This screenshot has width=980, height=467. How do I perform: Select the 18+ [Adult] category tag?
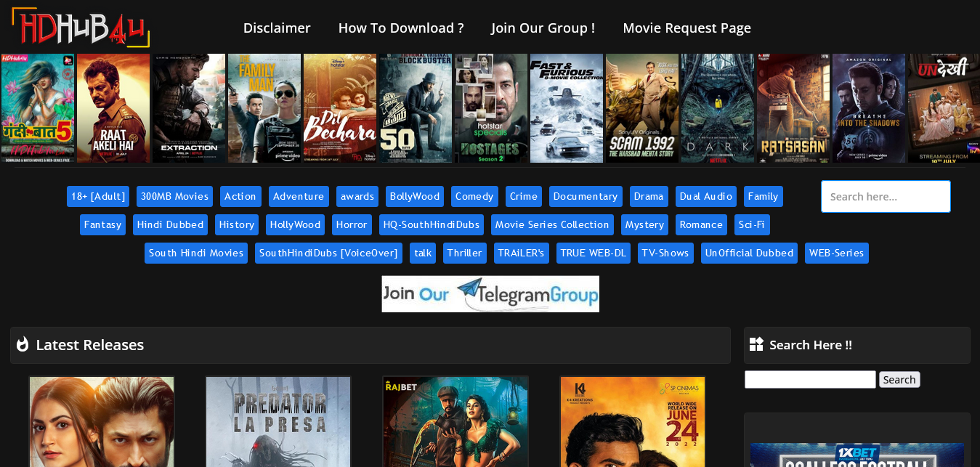(x=98, y=196)
